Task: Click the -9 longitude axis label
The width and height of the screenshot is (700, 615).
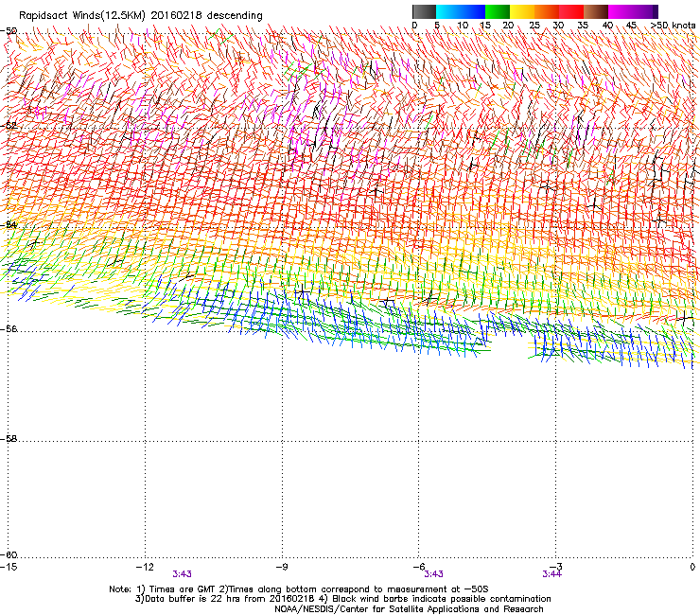Action: tap(282, 567)
